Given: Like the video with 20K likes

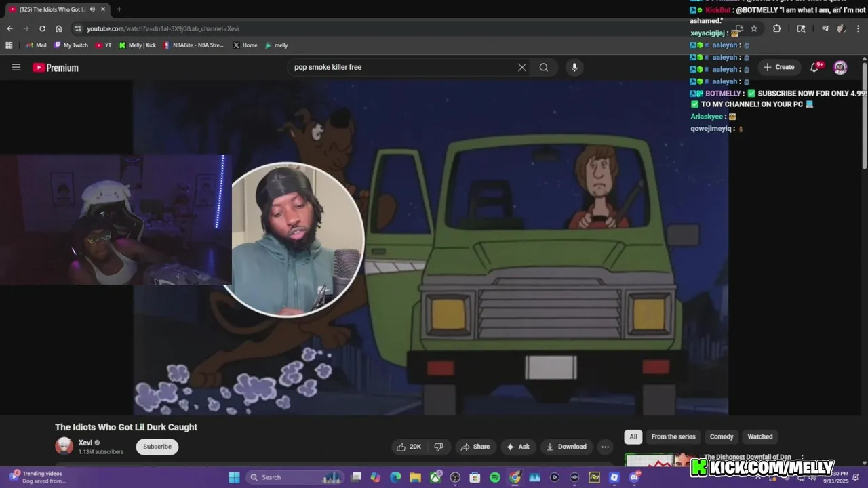Looking at the screenshot, I should [x=408, y=447].
